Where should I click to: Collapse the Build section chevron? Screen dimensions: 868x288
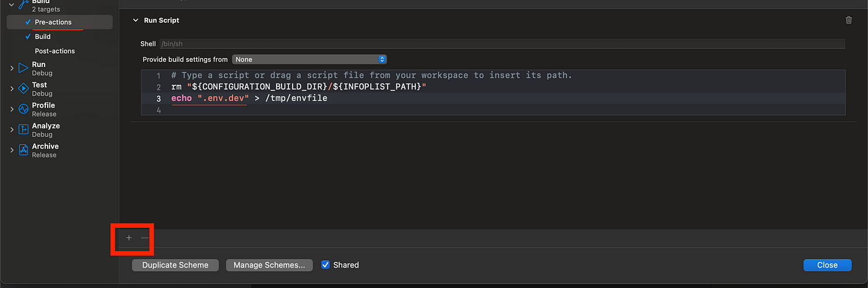pos(12,4)
